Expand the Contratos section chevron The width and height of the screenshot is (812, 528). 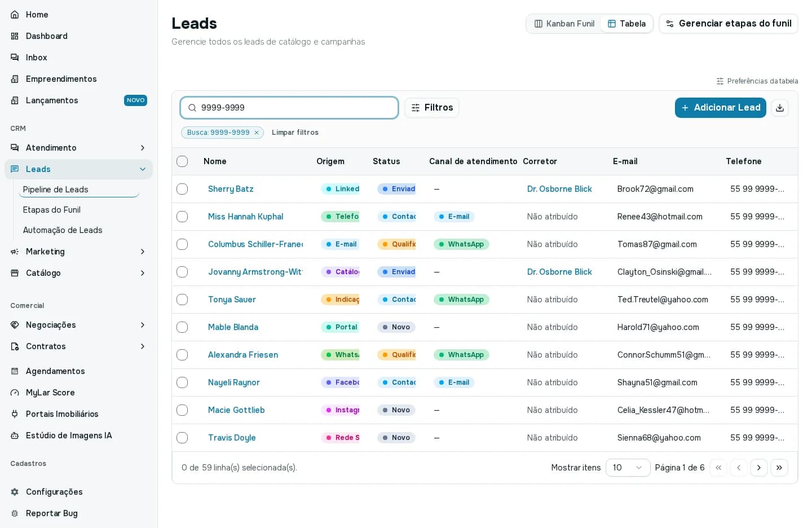point(143,346)
